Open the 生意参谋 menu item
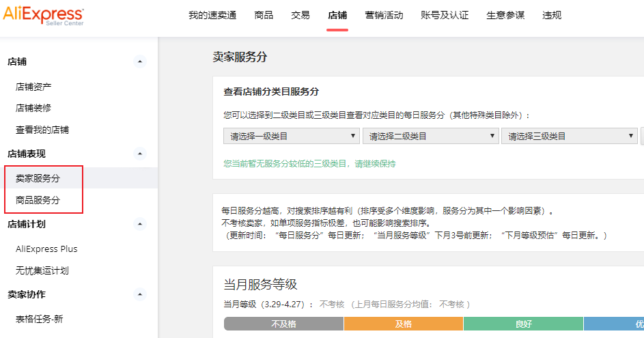644x338 pixels. click(x=505, y=15)
